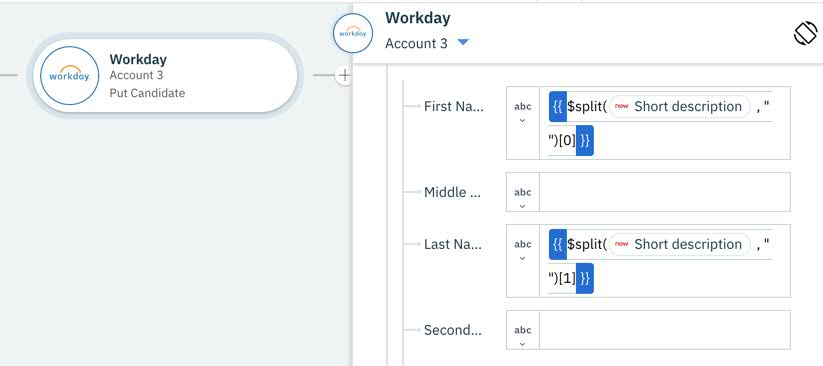Screen dimensions: 823x366
Task: Select the Short description pill in Last Name
Action: [680, 244]
